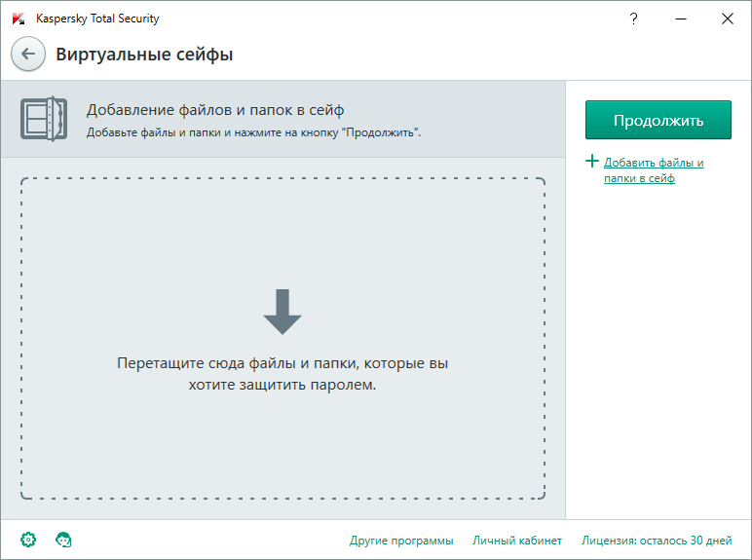Click the Добавление файлов и папок в сейф title
The height and width of the screenshot is (560, 752).
click(x=215, y=110)
